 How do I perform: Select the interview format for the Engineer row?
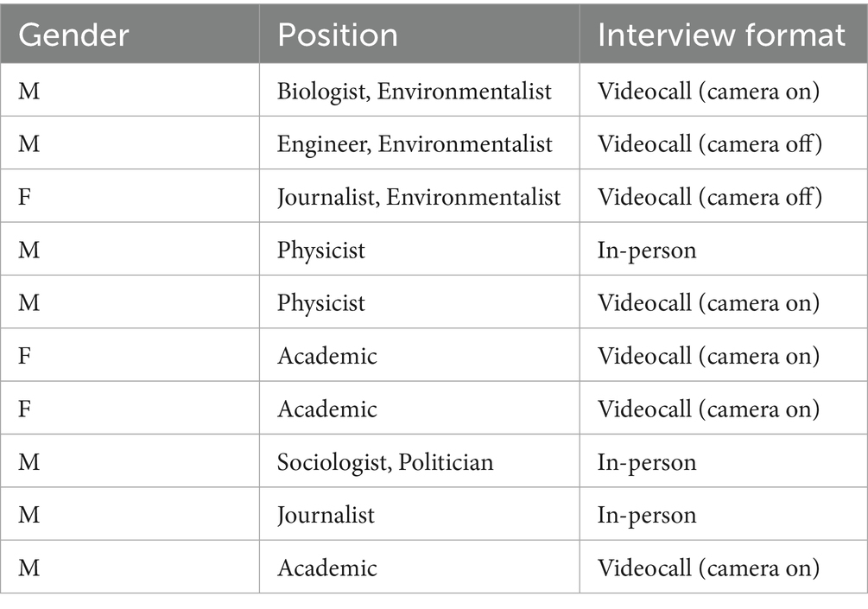click(709, 143)
